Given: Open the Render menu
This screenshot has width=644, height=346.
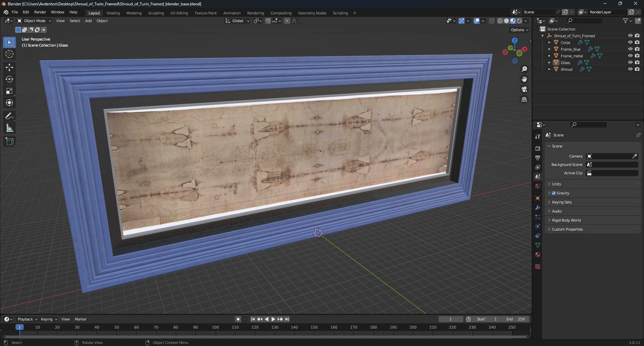Looking at the screenshot, I should point(40,12).
